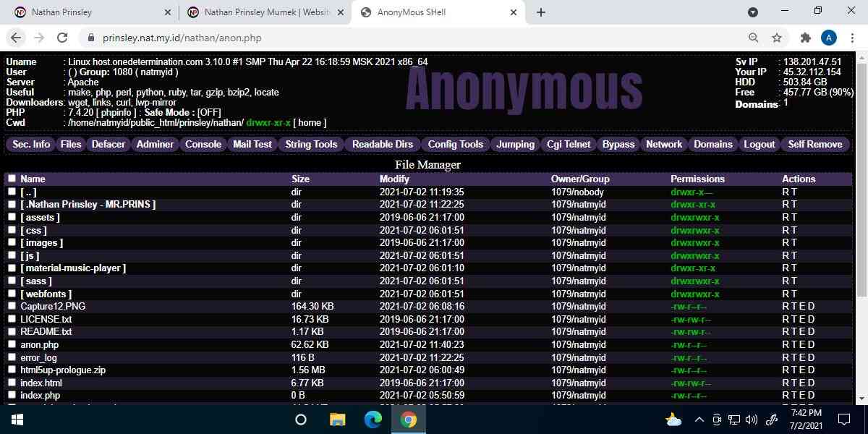This screenshot has width=868, height=434.
Task: Close the AnonyMous SHell tab
Action: [x=514, y=12]
